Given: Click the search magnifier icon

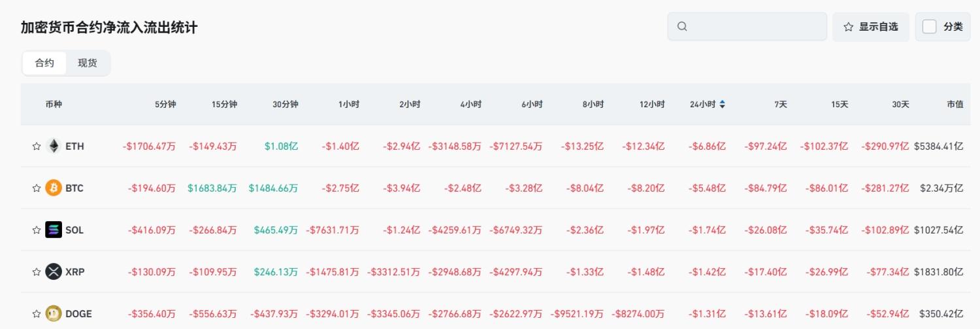Looking at the screenshot, I should (682, 27).
